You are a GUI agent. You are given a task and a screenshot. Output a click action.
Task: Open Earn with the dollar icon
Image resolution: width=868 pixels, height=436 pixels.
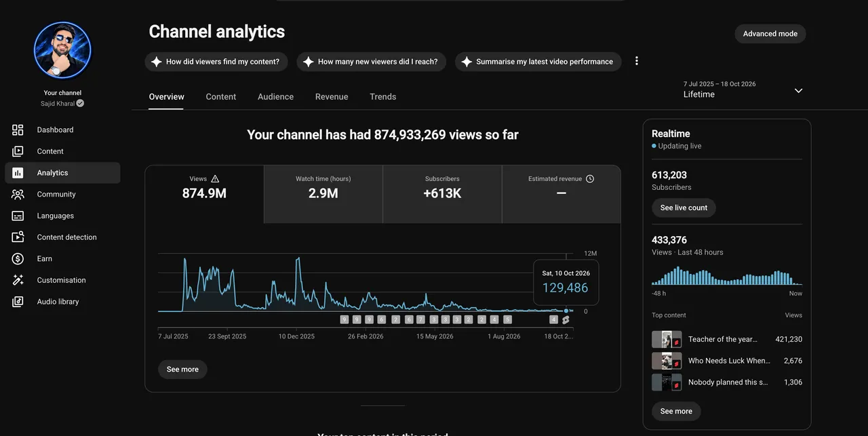(x=18, y=258)
